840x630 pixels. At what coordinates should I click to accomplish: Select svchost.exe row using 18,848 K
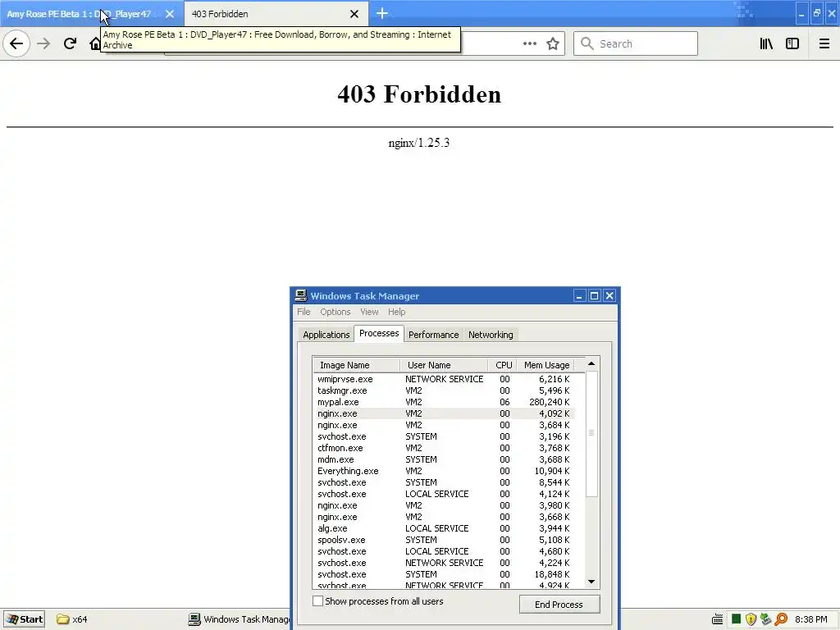(x=444, y=574)
